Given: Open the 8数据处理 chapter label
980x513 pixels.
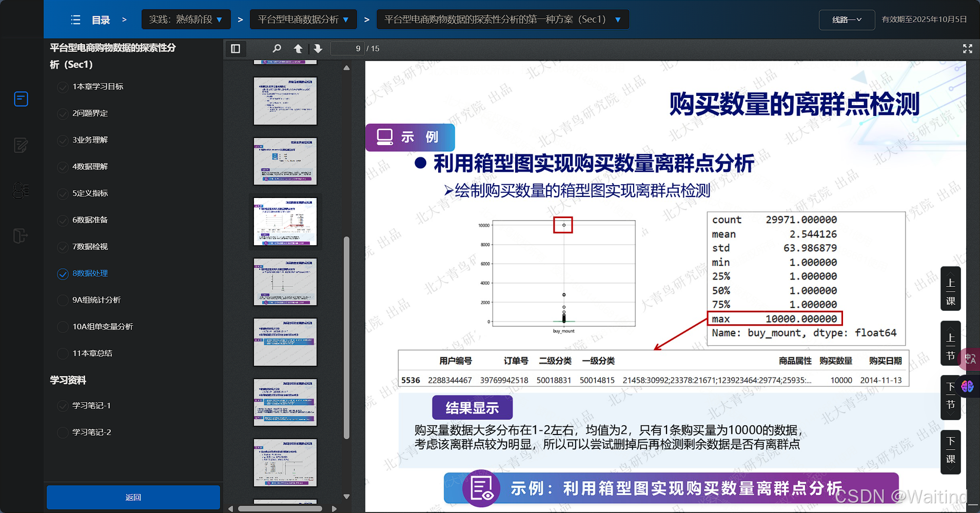Looking at the screenshot, I should pyautogui.click(x=90, y=273).
